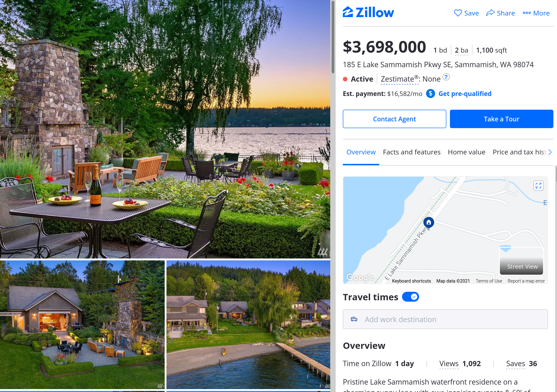Image resolution: width=557 pixels, height=392 pixels.
Task: Click the Zillow logo
Action: click(368, 12)
